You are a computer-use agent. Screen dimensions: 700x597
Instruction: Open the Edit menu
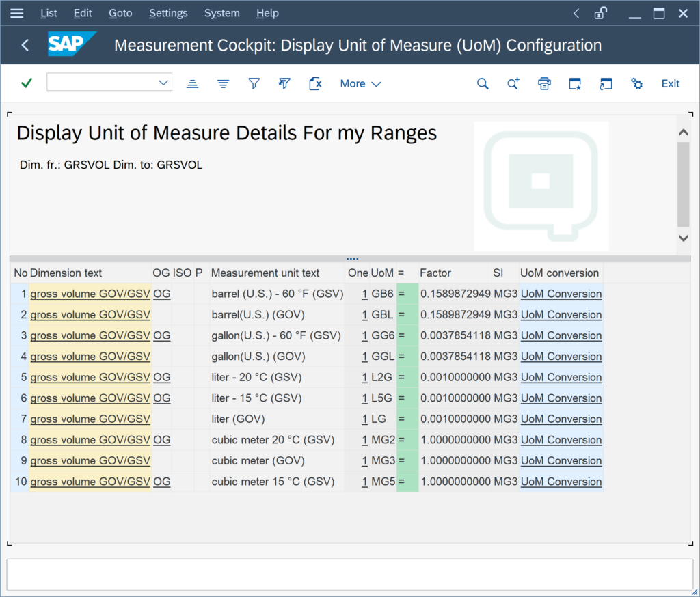click(x=83, y=13)
